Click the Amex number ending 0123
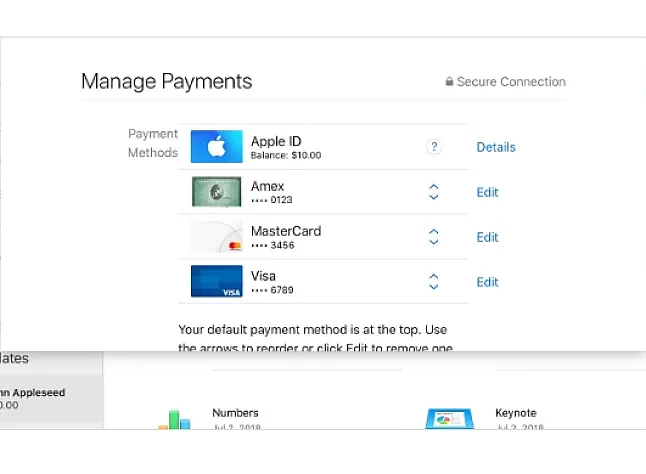The width and height of the screenshot is (646, 474). pyautogui.click(x=272, y=200)
